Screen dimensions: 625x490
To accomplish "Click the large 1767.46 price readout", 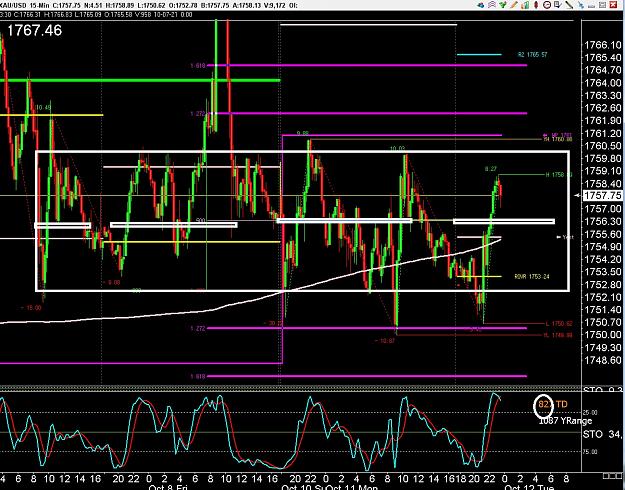I will point(35,31).
